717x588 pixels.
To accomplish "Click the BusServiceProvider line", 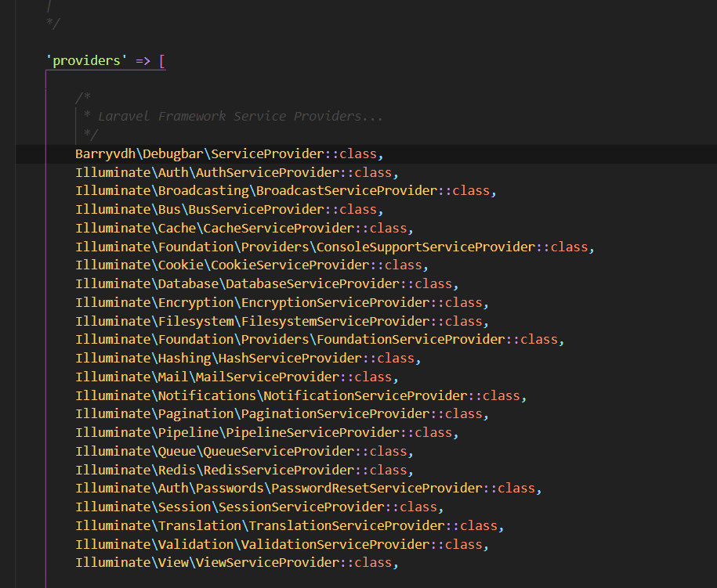I will click(x=229, y=210).
